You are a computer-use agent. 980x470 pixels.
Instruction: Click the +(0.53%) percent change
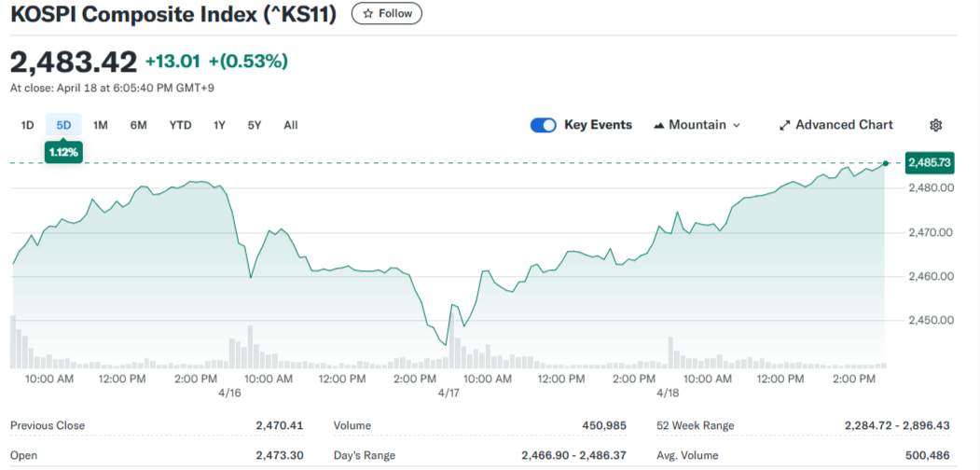(248, 62)
